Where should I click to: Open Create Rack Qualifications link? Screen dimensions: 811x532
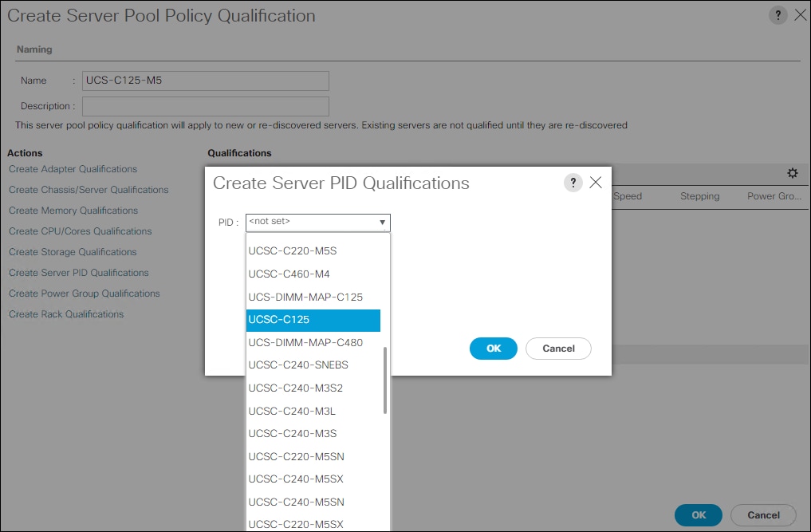[x=66, y=314]
